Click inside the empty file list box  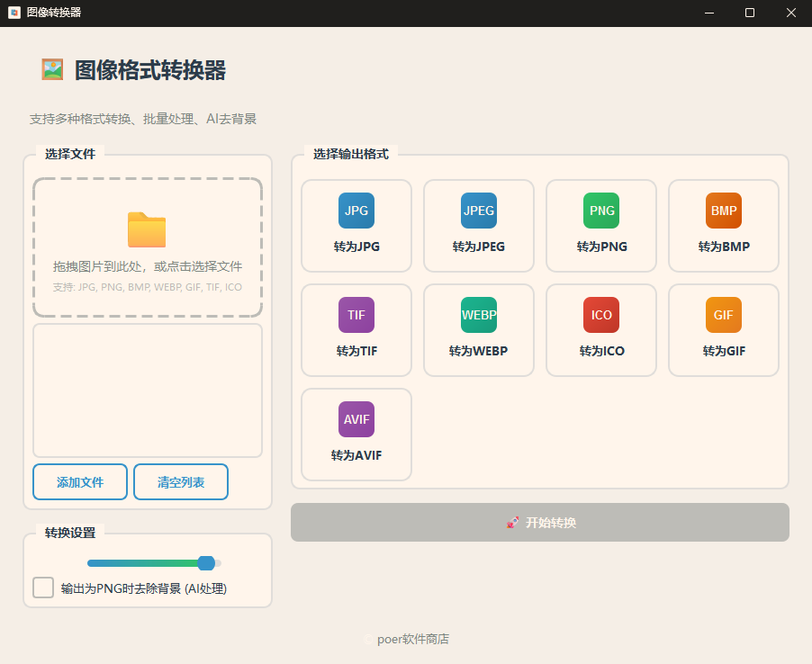click(148, 390)
